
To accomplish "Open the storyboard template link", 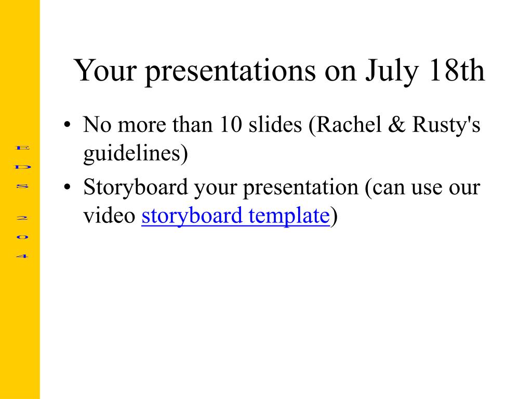I will (x=235, y=216).
